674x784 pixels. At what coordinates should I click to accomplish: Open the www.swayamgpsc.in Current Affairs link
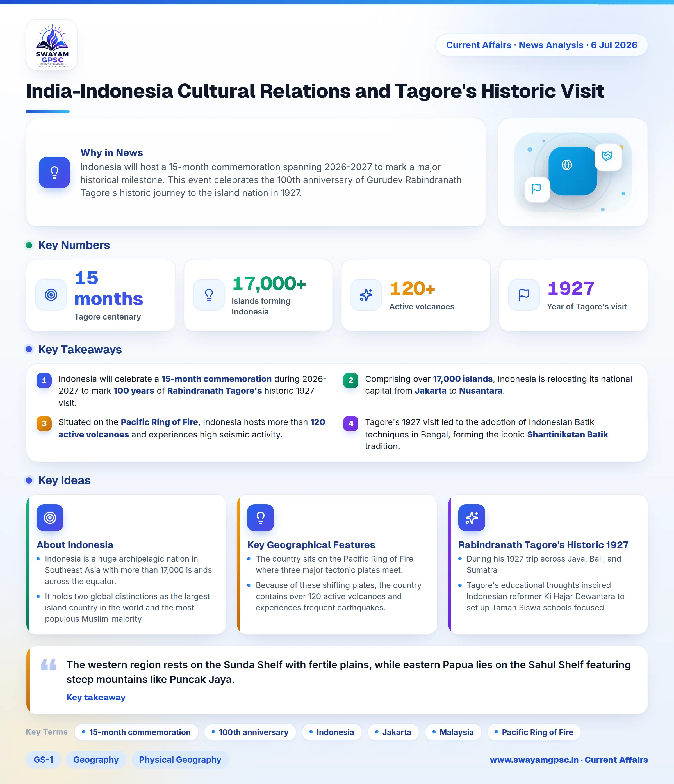click(569, 760)
